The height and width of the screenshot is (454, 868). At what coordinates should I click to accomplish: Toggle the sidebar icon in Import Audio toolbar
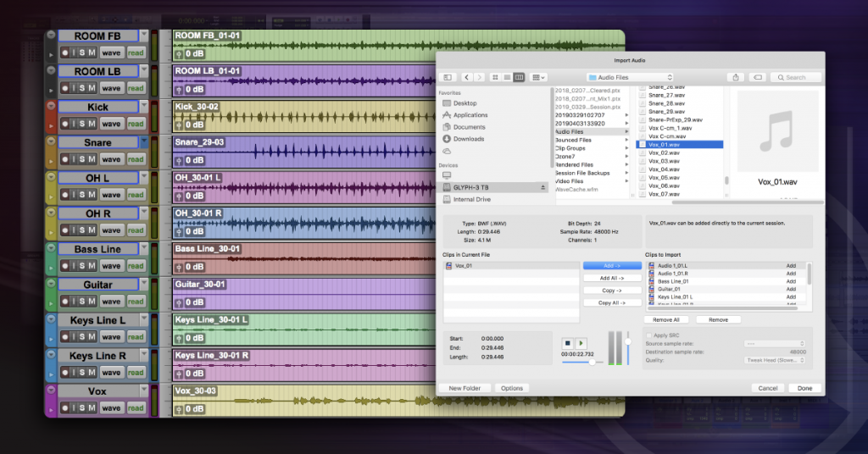tap(448, 77)
